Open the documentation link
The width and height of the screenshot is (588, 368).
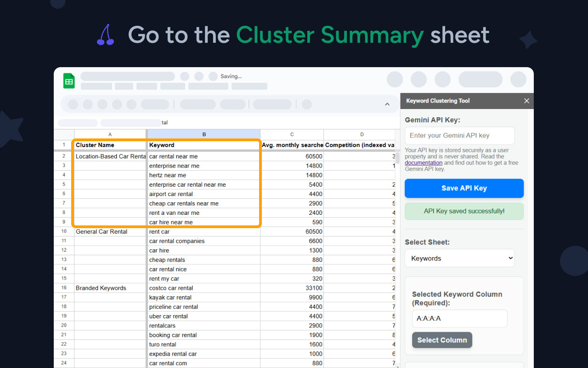point(424,163)
